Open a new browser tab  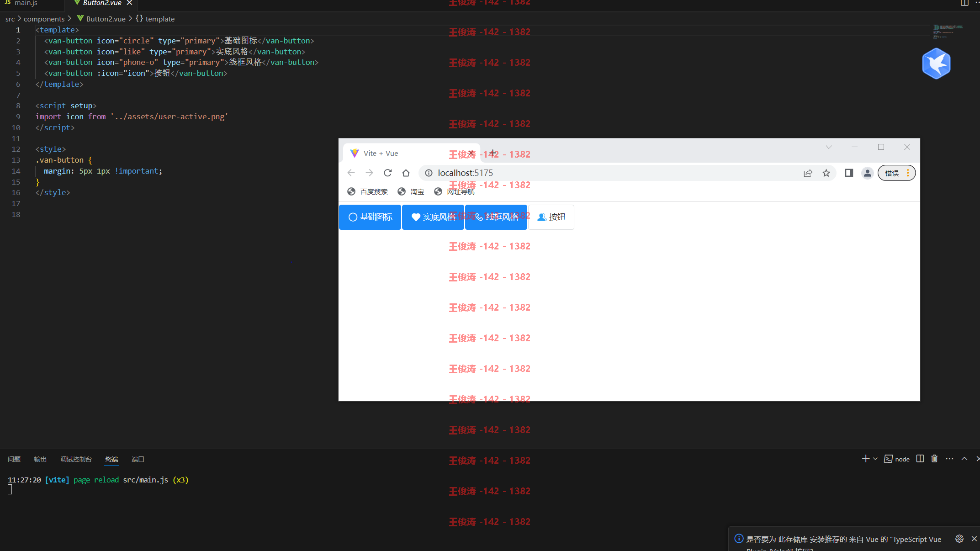tap(493, 153)
